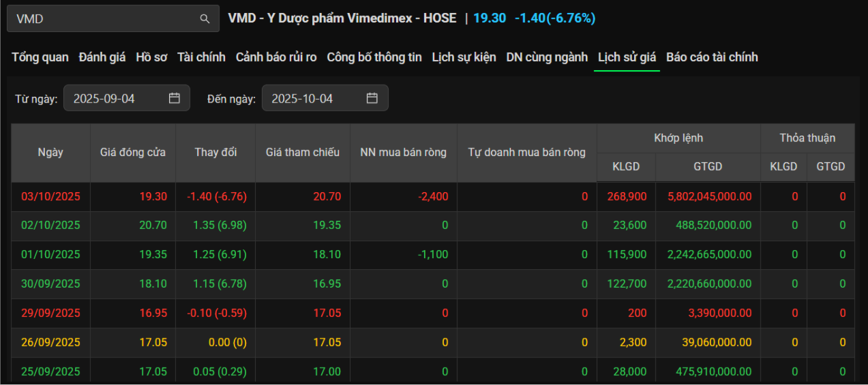View the Lịch sự kiện tab
Viewport: 868px width, 385px height.
(x=464, y=57)
